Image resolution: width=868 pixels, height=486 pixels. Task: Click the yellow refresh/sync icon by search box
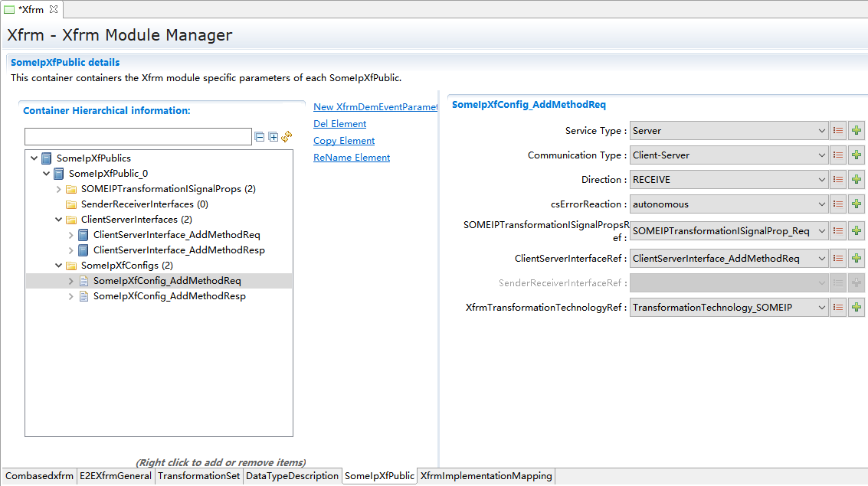tap(287, 137)
